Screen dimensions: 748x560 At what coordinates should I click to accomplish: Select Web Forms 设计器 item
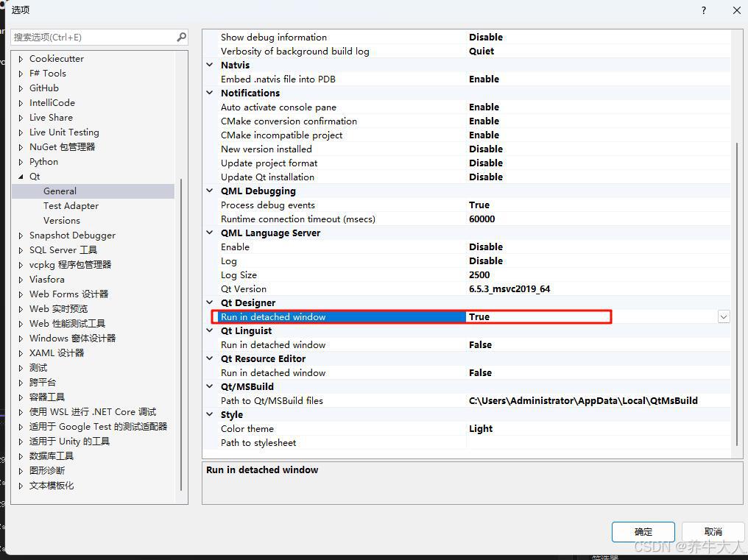coord(68,294)
